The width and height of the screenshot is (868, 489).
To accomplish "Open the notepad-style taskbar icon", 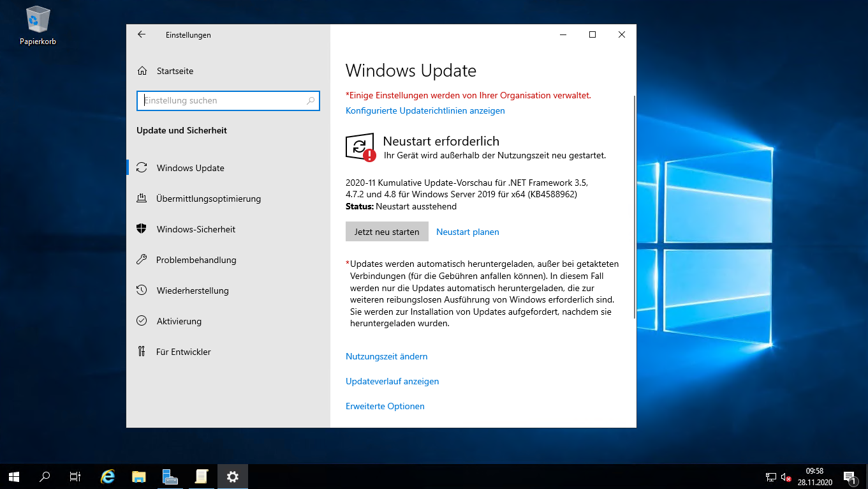I will click(x=201, y=476).
